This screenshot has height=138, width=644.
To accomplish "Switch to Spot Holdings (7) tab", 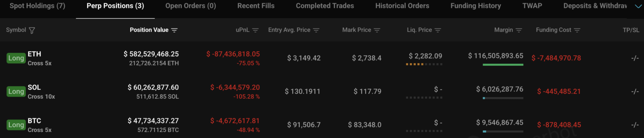I will tap(37, 6).
